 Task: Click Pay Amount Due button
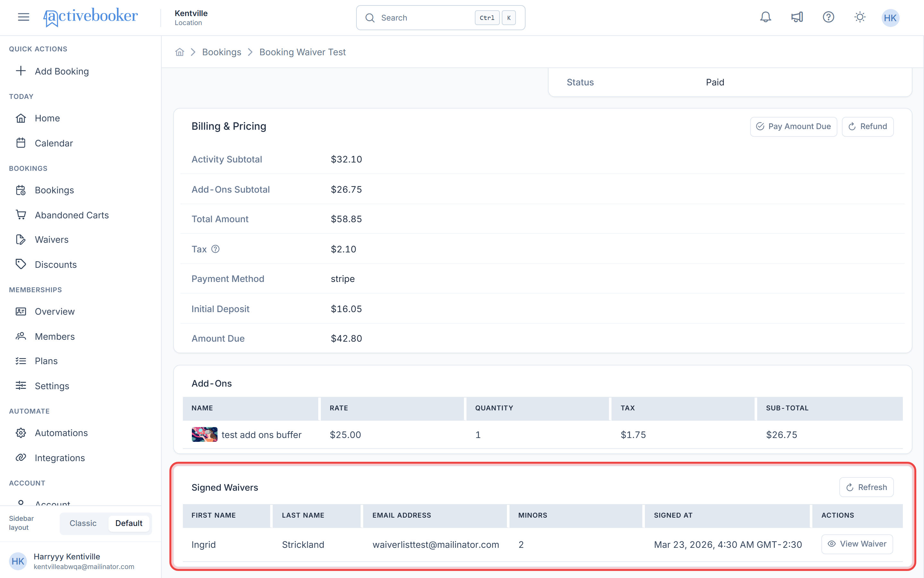793,127
